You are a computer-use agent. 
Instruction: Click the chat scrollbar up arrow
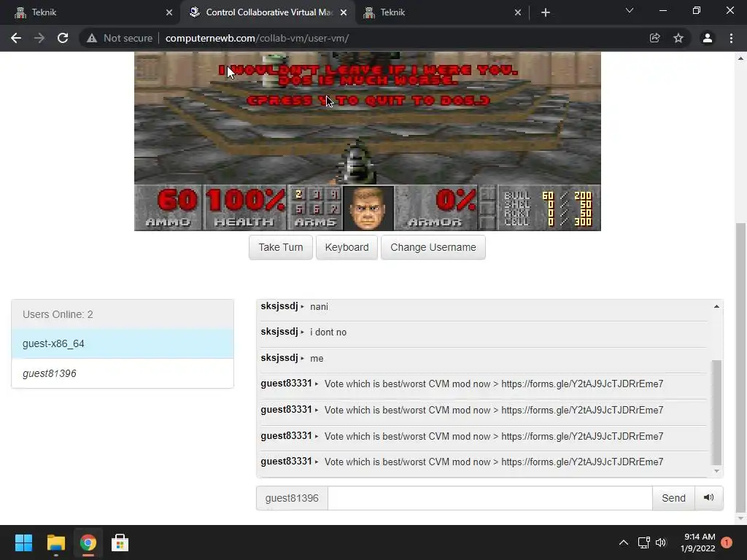point(716,307)
